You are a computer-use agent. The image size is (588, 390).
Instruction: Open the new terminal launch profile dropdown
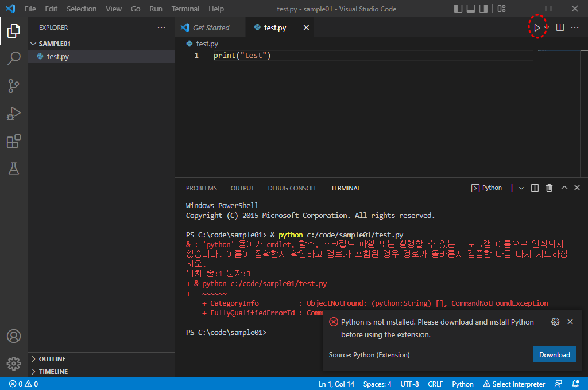tap(521, 188)
